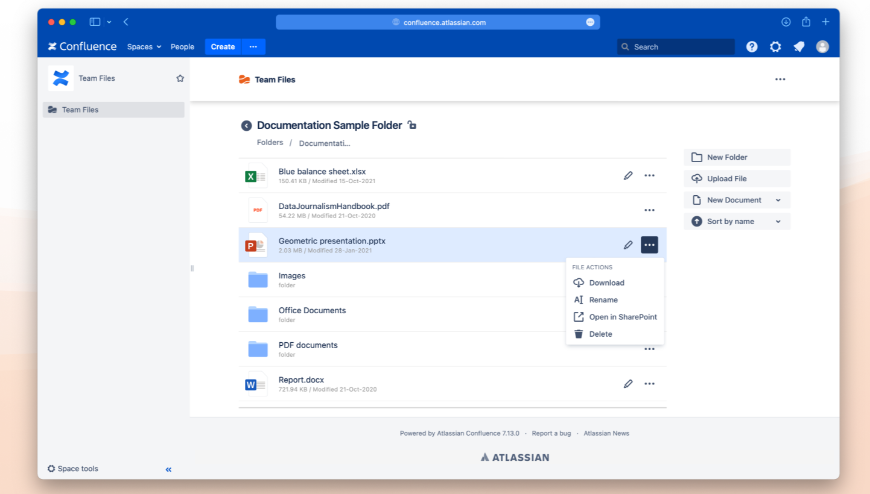The image size is (870, 494).
Task: Click the Upload File button
Action: 737,179
